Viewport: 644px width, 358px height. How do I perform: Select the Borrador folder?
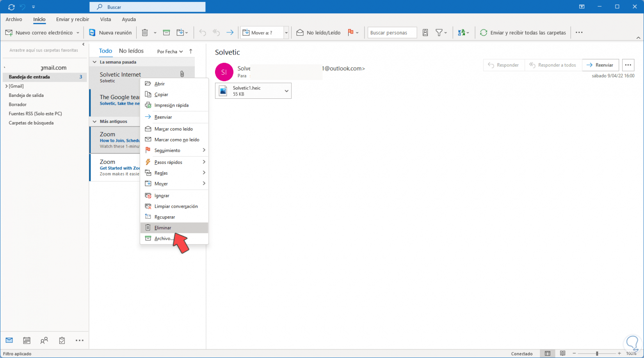[x=18, y=105]
